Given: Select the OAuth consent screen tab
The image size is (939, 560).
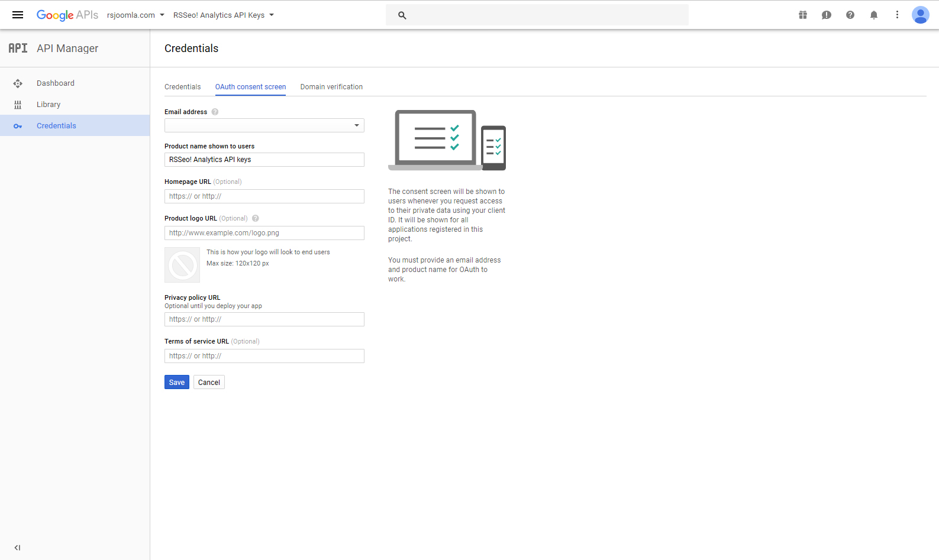Looking at the screenshot, I should [250, 87].
